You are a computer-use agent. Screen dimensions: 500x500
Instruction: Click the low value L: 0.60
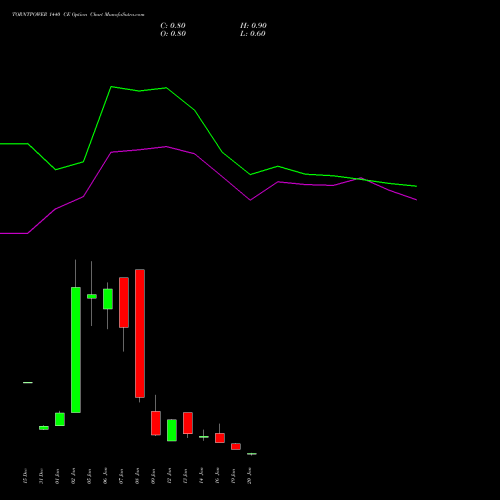tap(253, 34)
